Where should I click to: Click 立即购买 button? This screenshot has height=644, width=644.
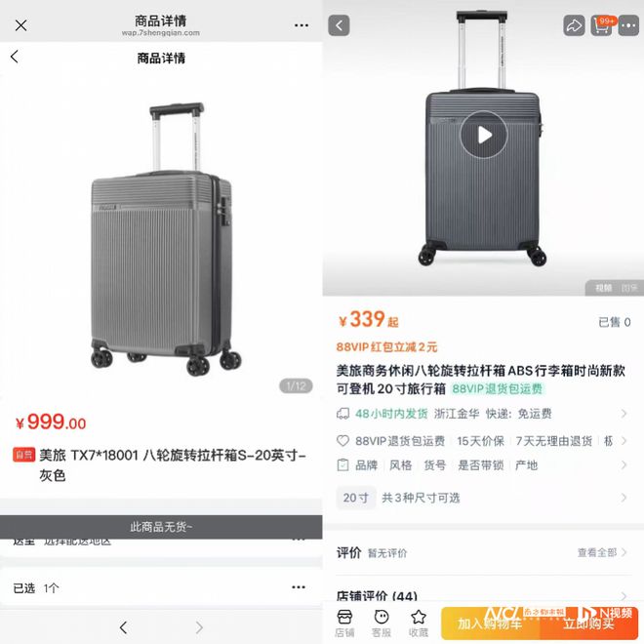589,624
